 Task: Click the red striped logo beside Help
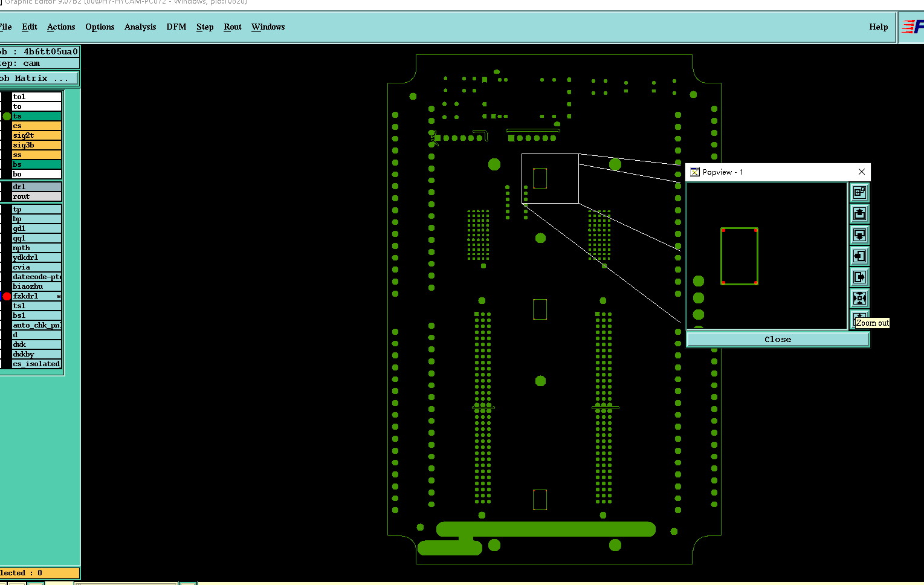pyautogui.click(x=912, y=27)
